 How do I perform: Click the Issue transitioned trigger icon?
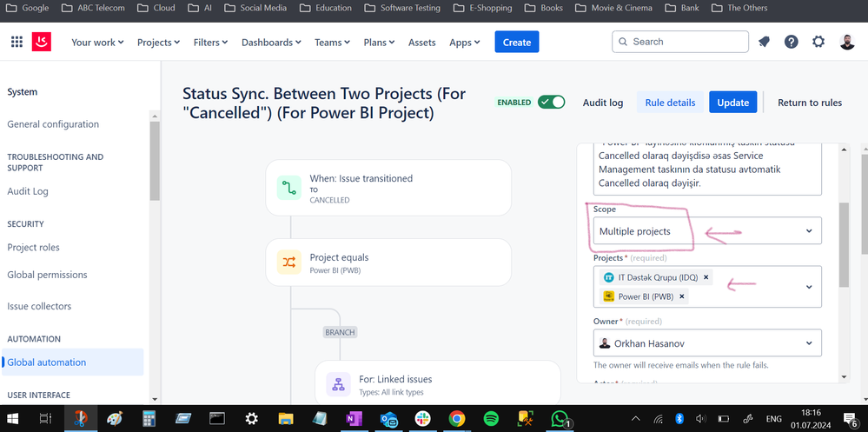(289, 188)
